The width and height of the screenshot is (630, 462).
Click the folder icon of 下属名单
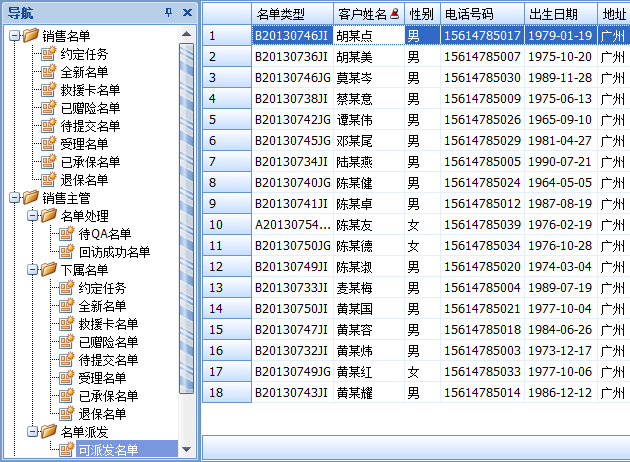(x=49, y=270)
